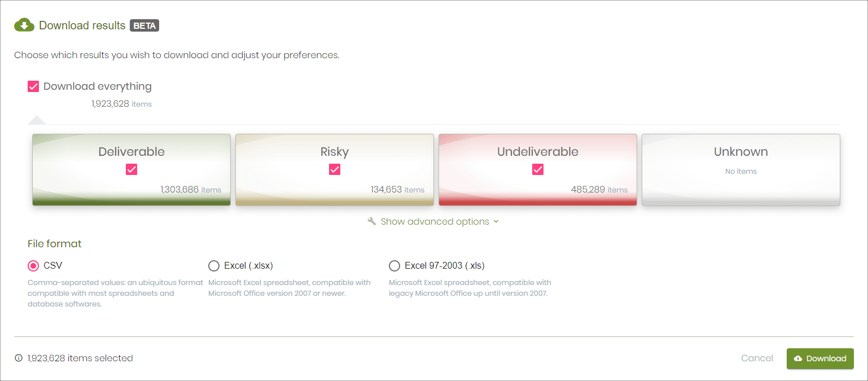Click the chevron after Show advanced options

pyautogui.click(x=497, y=221)
